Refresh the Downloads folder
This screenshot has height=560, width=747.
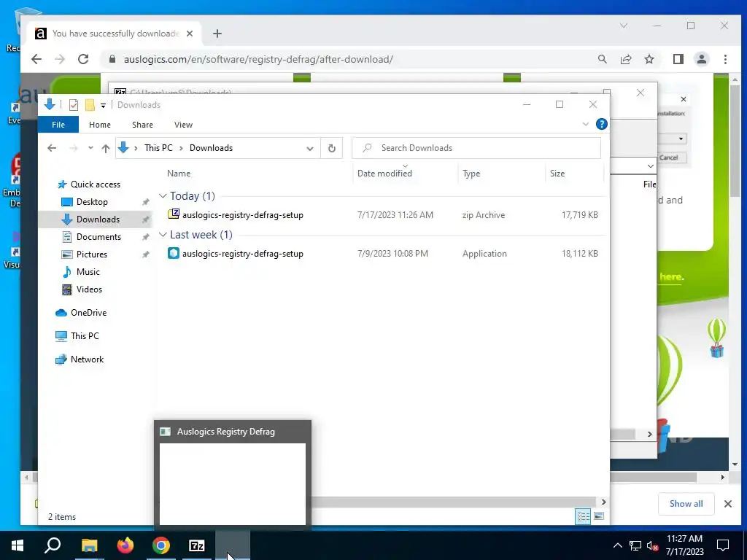[332, 148]
